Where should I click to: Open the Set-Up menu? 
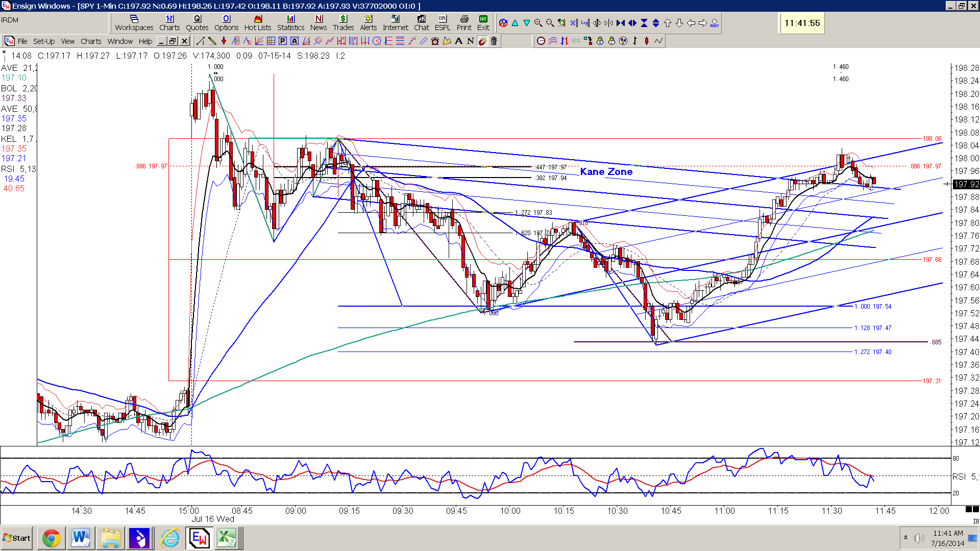coord(44,41)
